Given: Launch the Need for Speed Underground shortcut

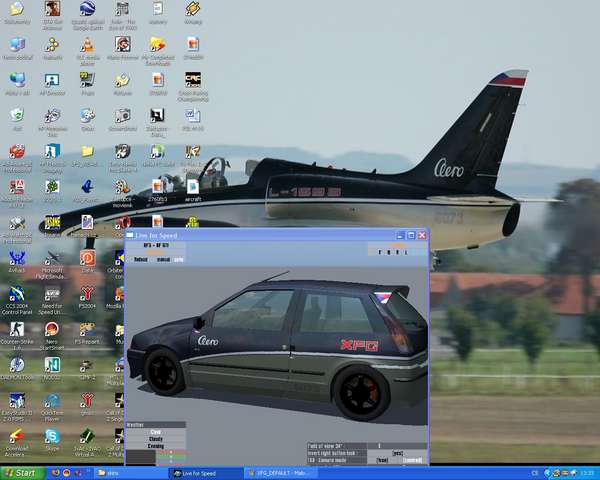Looking at the screenshot, I should [52, 300].
